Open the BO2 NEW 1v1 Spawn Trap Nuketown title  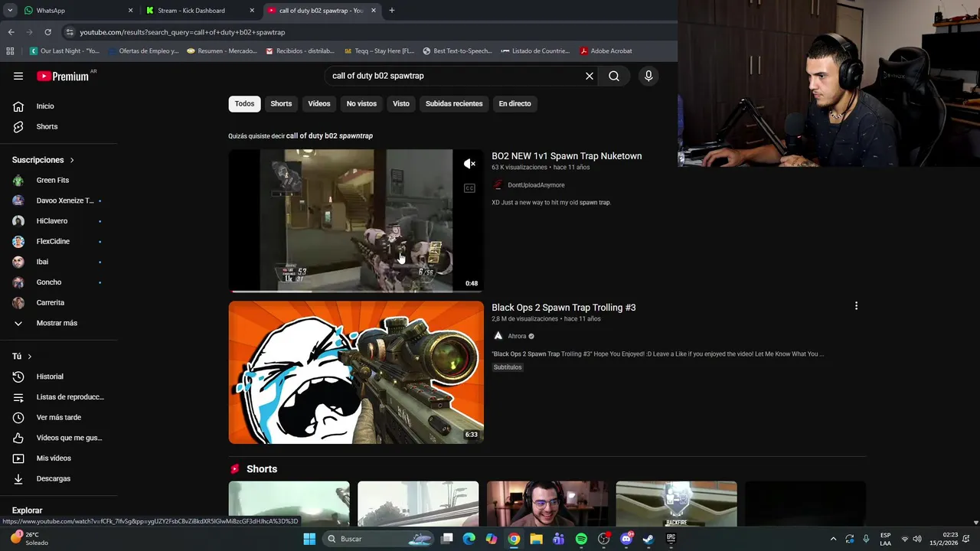[567, 156]
